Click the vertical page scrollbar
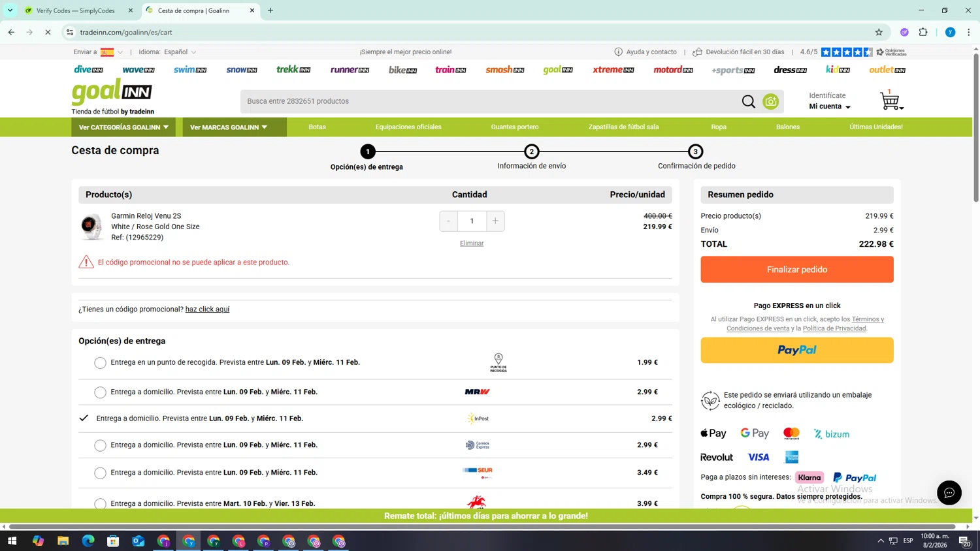 click(976, 127)
